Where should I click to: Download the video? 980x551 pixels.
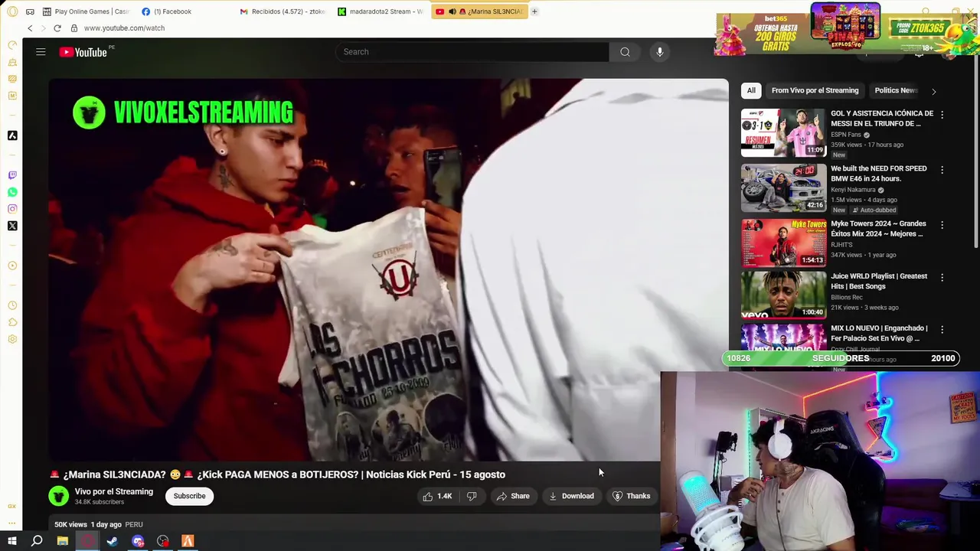[x=571, y=496]
